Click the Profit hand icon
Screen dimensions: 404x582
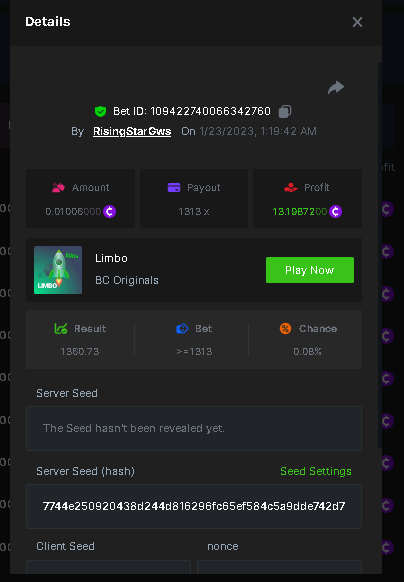[291, 187]
